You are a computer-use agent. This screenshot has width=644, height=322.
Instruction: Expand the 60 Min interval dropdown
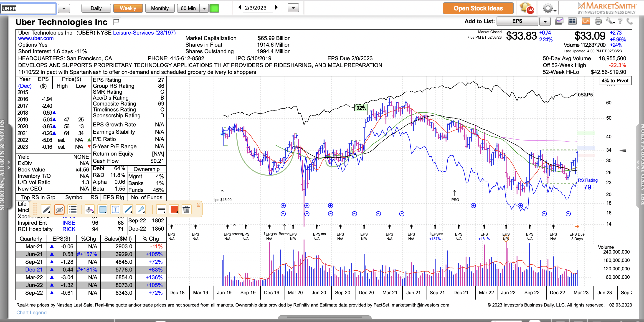tap(204, 8)
